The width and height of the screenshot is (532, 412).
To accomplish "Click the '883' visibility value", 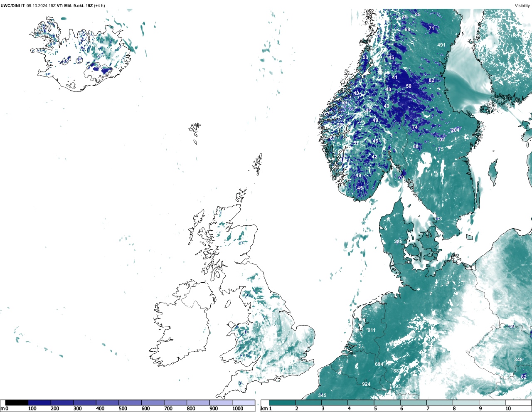I will (x=397, y=371).
